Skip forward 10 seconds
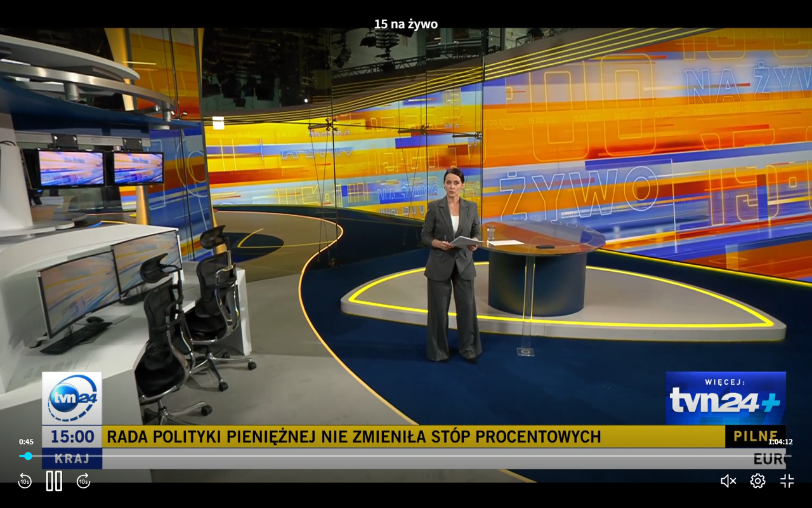 (83, 481)
